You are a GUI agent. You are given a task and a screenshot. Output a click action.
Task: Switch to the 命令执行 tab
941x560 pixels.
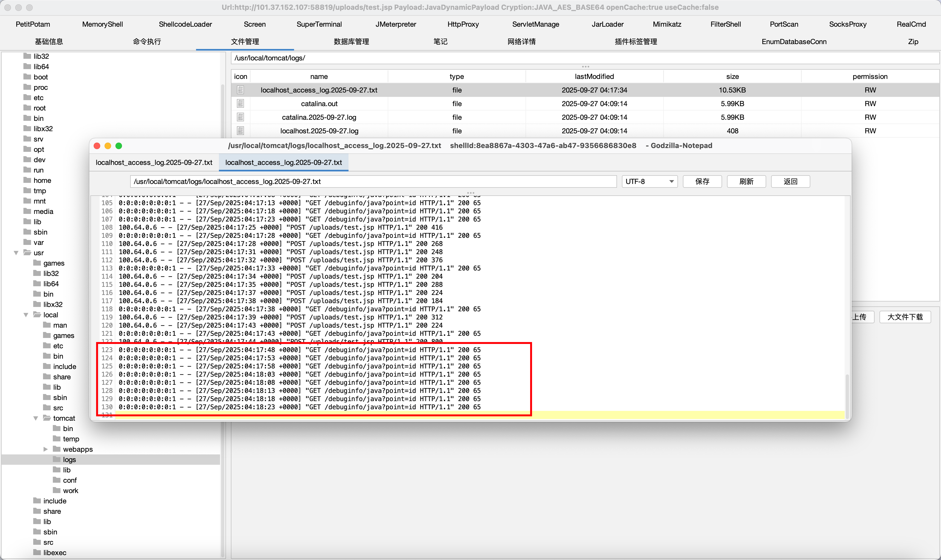click(x=147, y=42)
